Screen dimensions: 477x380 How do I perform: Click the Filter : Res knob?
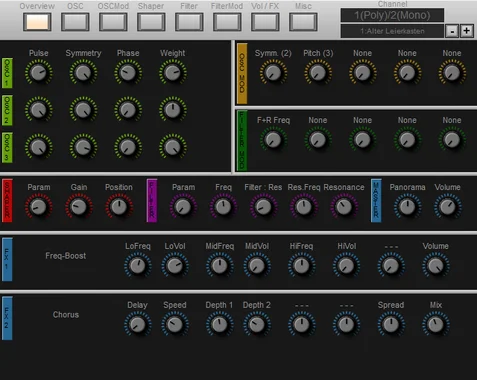click(263, 207)
